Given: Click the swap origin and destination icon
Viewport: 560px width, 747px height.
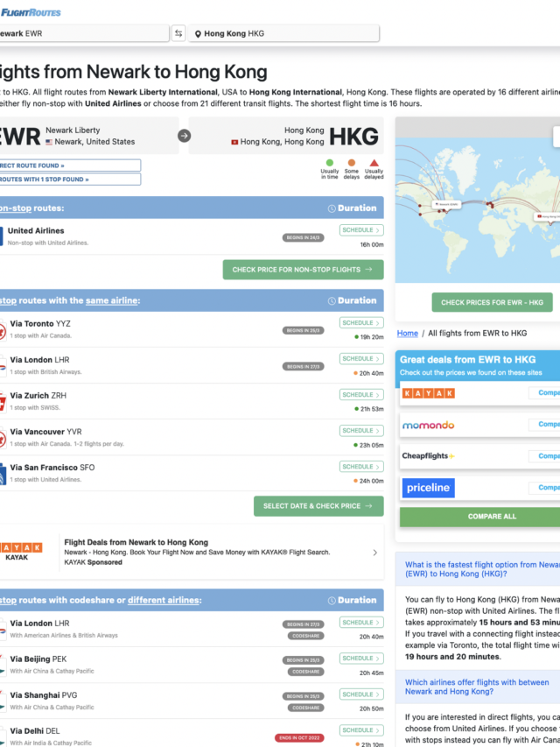Looking at the screenshot, I should (178, 33).
